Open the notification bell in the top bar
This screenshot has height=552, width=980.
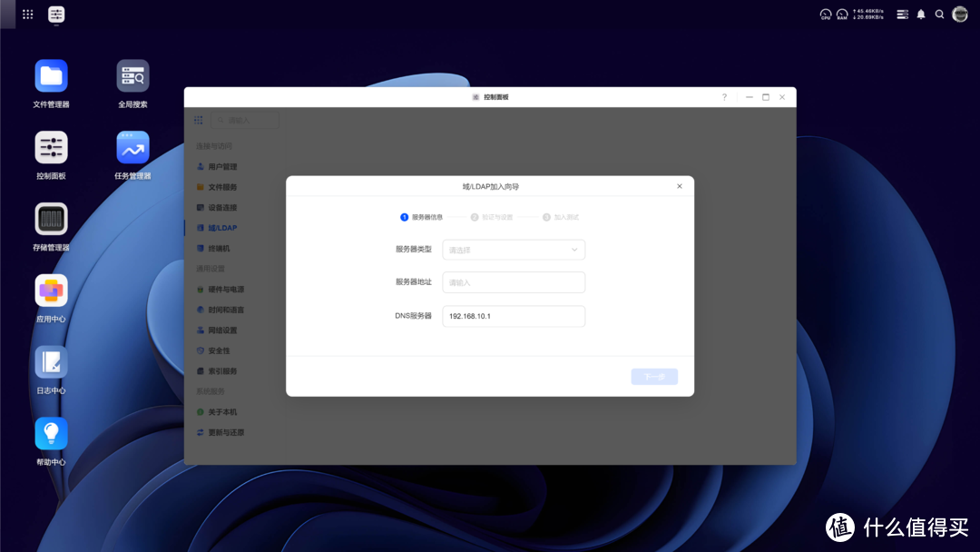pos(920,14)
